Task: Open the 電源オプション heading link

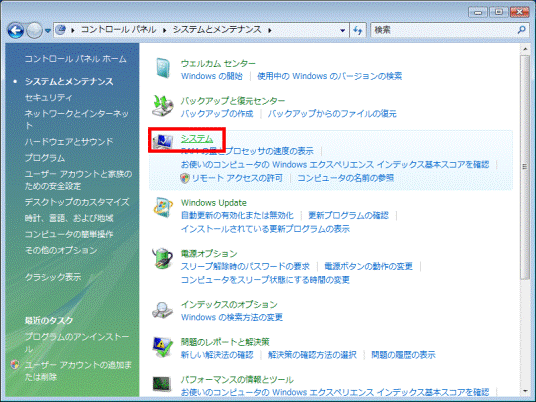Action: [x=209, y=254]
